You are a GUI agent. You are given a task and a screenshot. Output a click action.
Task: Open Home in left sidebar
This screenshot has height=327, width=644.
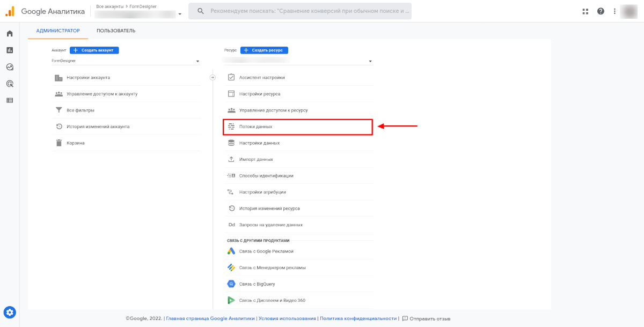pyautogui.click(x=10, y=34)
